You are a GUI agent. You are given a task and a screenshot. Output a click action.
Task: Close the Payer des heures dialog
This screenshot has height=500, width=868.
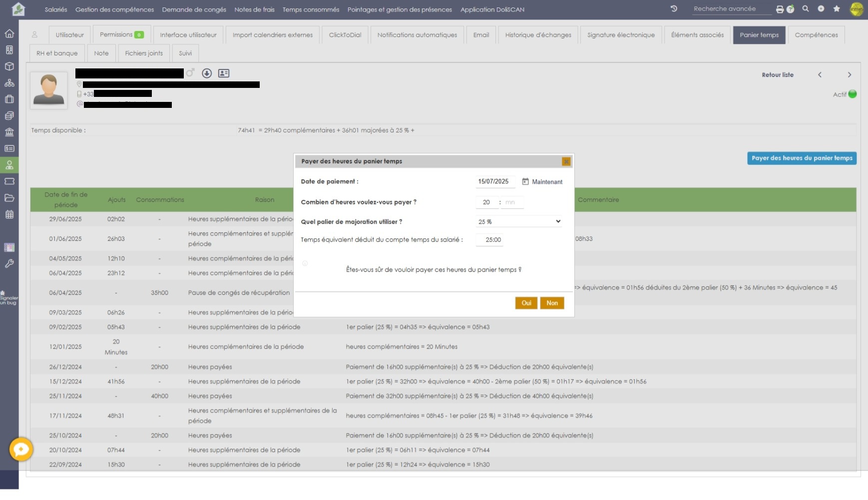point(566,161)
